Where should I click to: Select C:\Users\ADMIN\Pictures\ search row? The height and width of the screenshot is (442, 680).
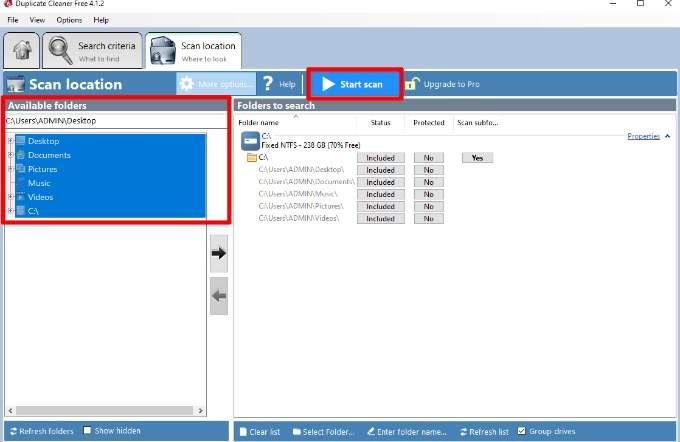[x=301, y=206]
